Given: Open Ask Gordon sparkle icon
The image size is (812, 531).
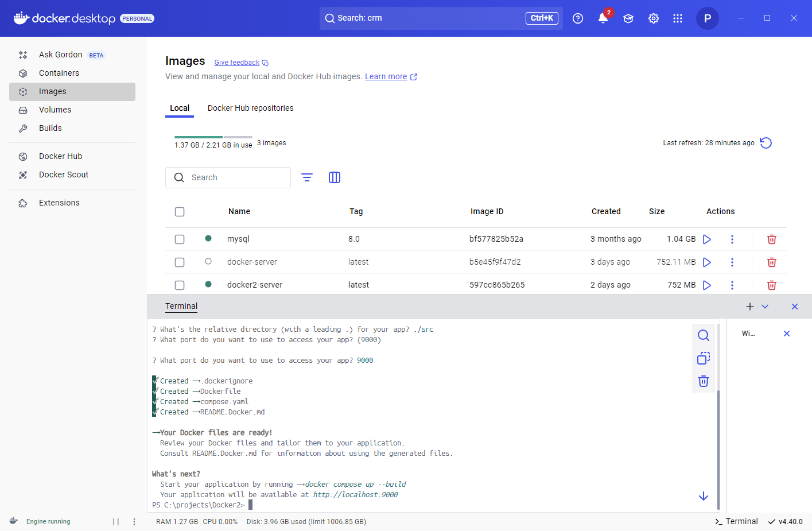Looking at the screenshot, I should [x=23, y=55].
